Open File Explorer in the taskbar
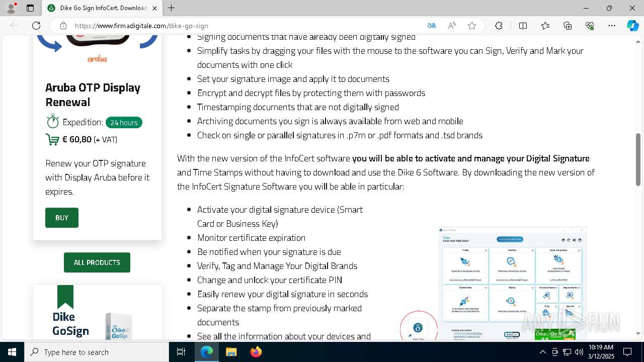 231,352
